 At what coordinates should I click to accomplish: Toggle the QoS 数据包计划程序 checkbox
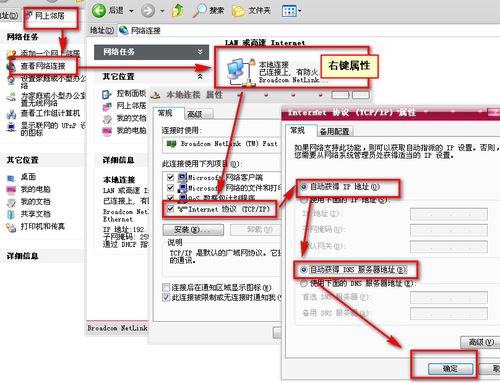point(170,198)
